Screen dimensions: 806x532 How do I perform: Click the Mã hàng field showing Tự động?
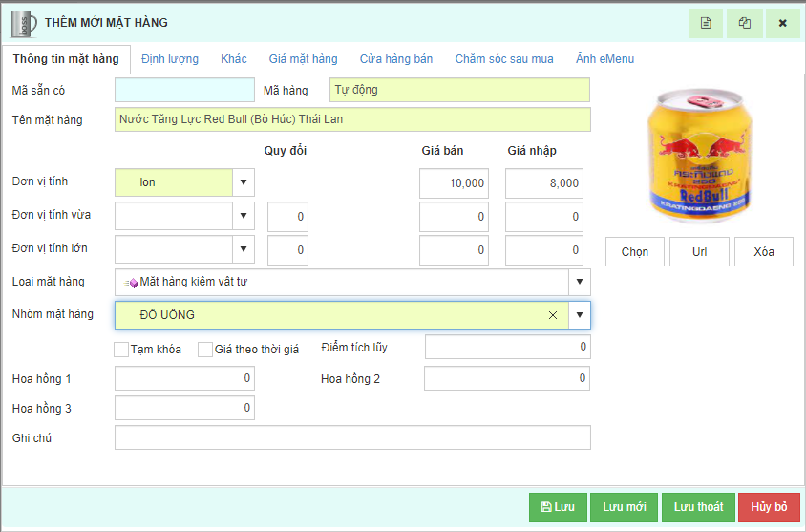pyautogui.click(x=459, y=90)
